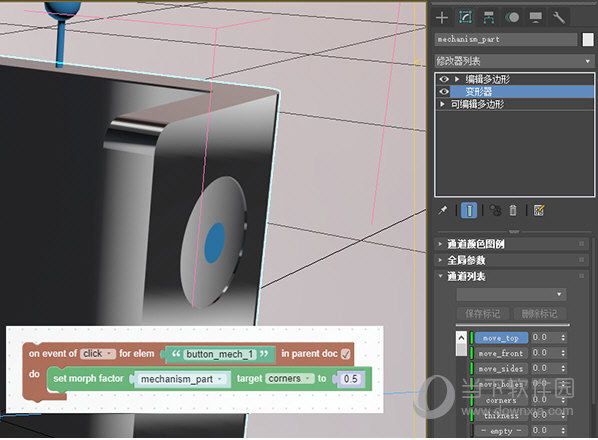598x440 pixels.
Task: Click the object color swatch beside name field
Action: click(588, 40)
